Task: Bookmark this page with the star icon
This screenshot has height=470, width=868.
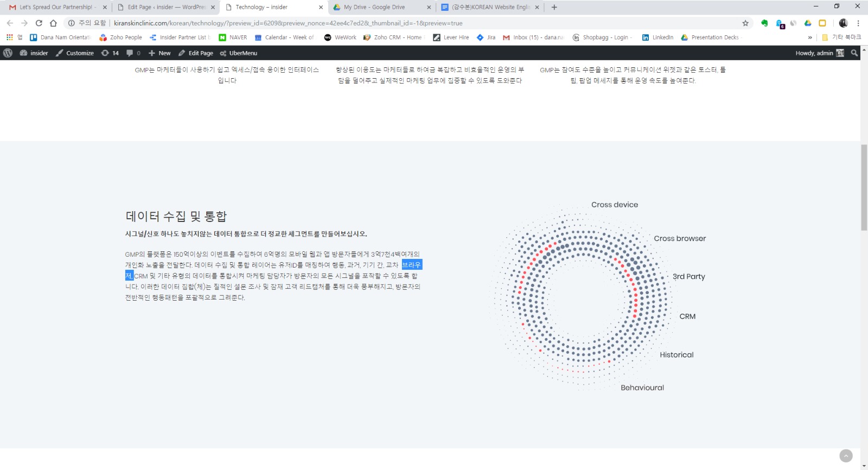Action: pyautogui.click(x=745, y=23)
